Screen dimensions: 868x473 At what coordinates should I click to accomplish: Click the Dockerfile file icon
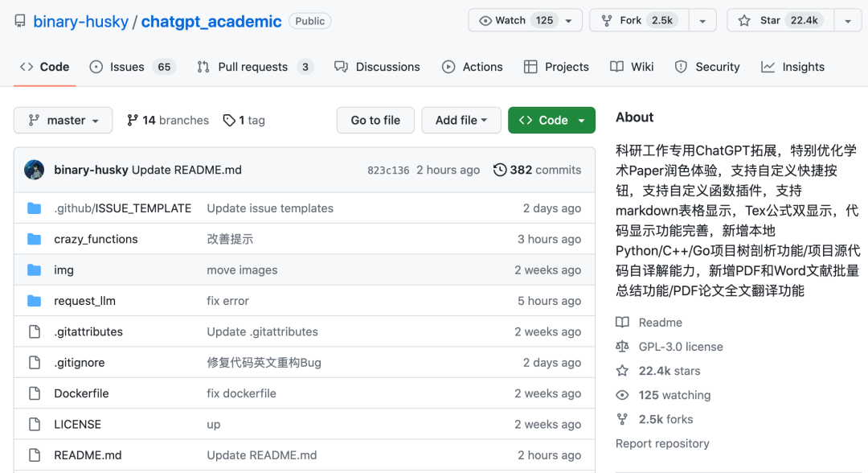pyautogui.click(x=34, y=393)
